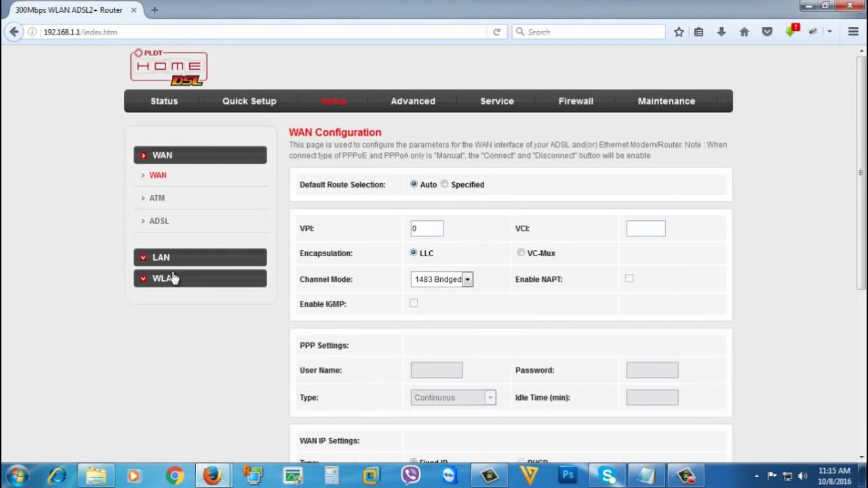Click the taskbar clock showing 11:15 AM

coord(835,476)
